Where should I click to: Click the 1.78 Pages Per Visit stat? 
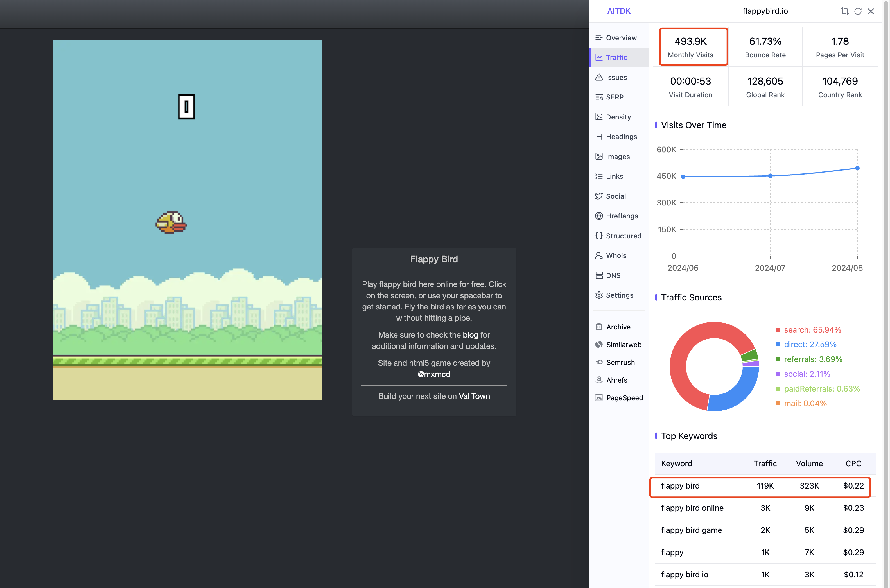pyautogui.click(x=840, y=47)
